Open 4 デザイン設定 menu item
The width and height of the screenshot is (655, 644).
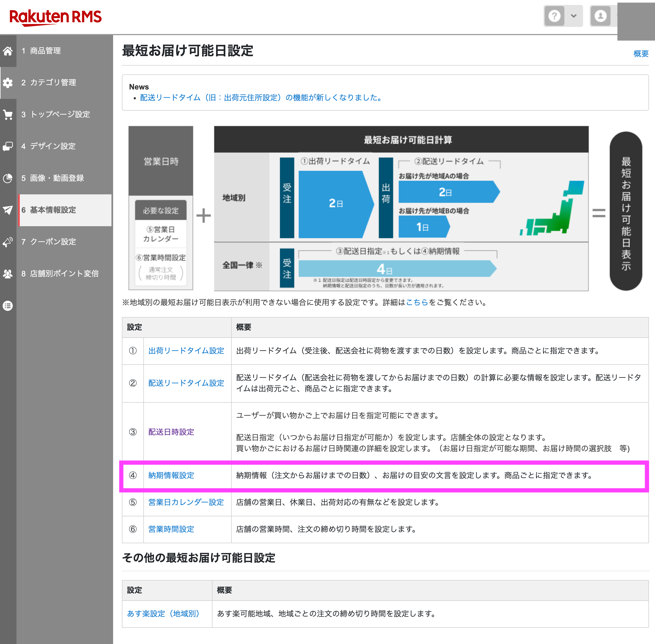point(64,146)
